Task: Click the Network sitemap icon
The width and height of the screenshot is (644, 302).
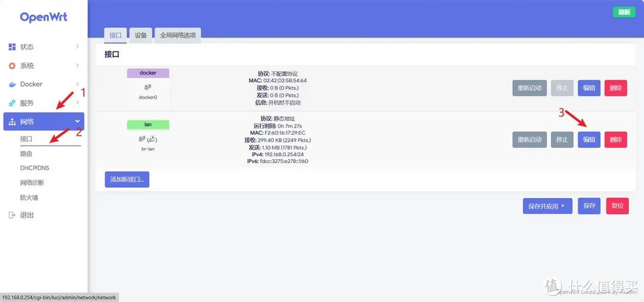Action: [x=12, y=121]
